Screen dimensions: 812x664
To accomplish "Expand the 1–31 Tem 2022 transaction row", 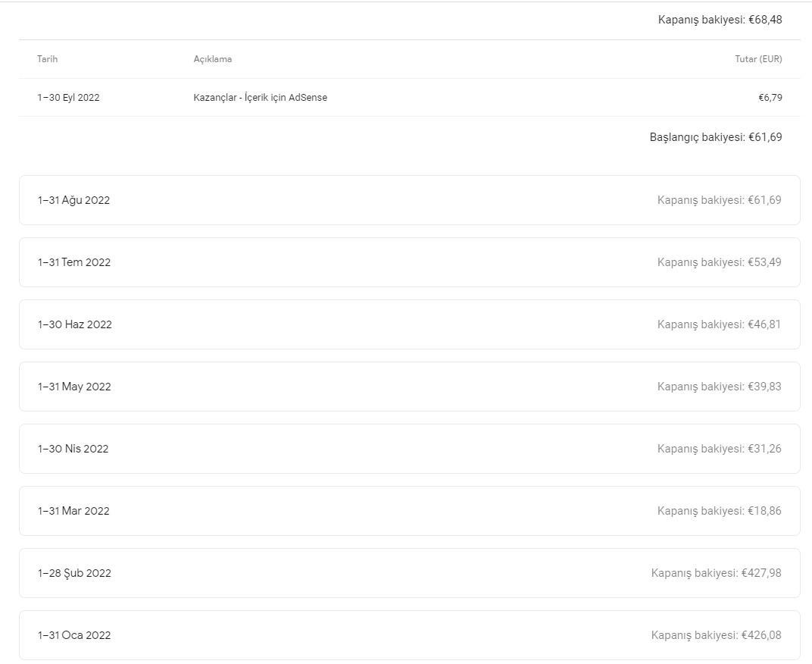I will (x=409, y=262).
